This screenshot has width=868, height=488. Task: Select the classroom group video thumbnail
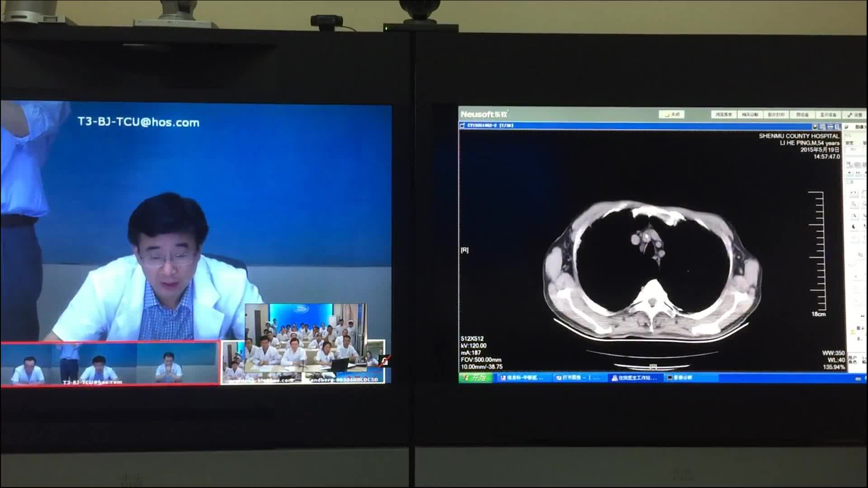coord(306,337)
